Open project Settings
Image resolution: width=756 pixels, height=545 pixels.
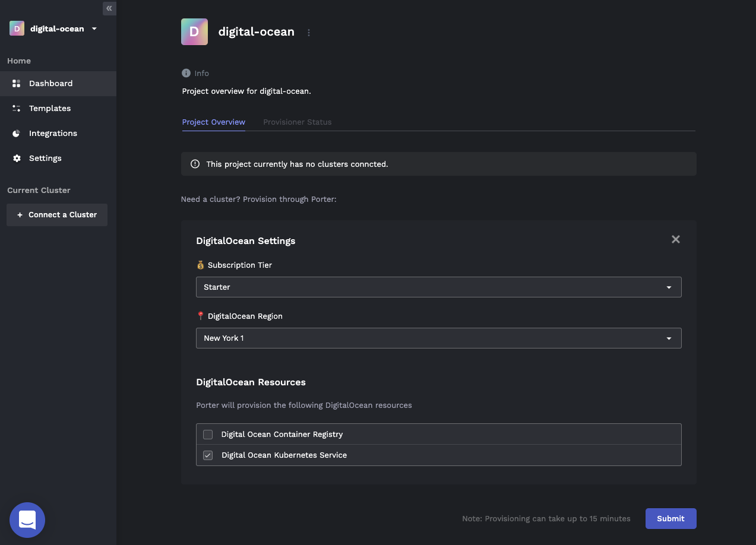(x=58, y=159)
